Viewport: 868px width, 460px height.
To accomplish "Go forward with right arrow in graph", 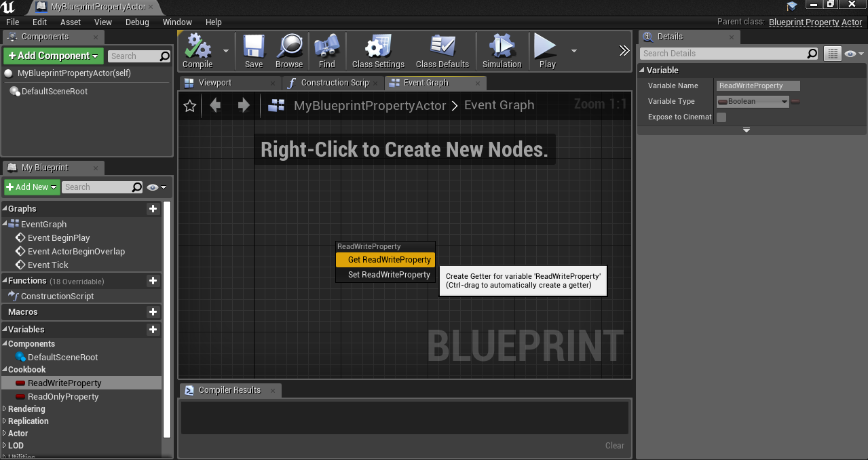I will click(x=244, y=105).
